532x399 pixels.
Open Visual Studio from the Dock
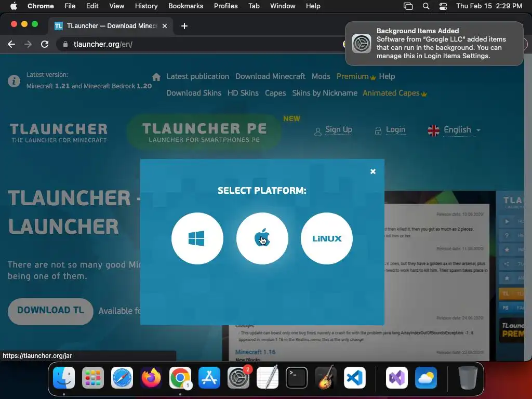pyautogui.click(x=396, y=377)
